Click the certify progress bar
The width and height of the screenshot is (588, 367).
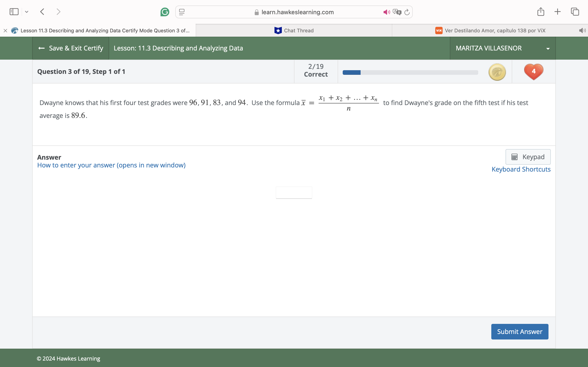(410, 72)
